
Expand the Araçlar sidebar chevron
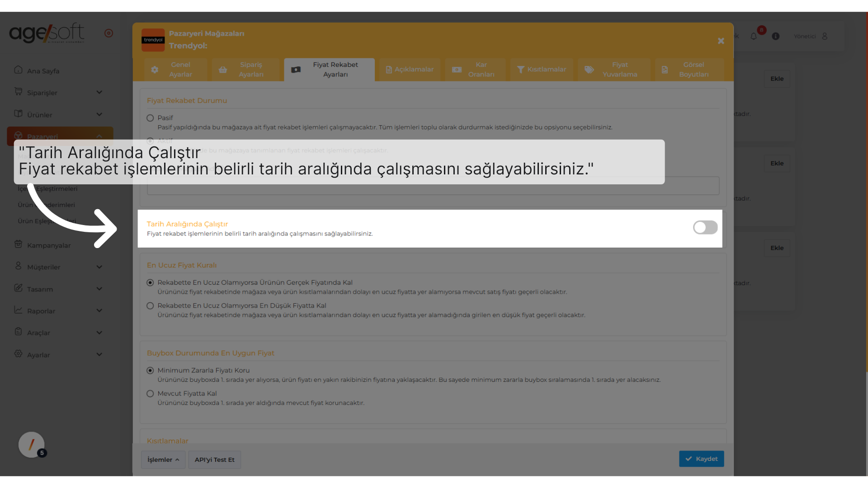click(99, 333)
